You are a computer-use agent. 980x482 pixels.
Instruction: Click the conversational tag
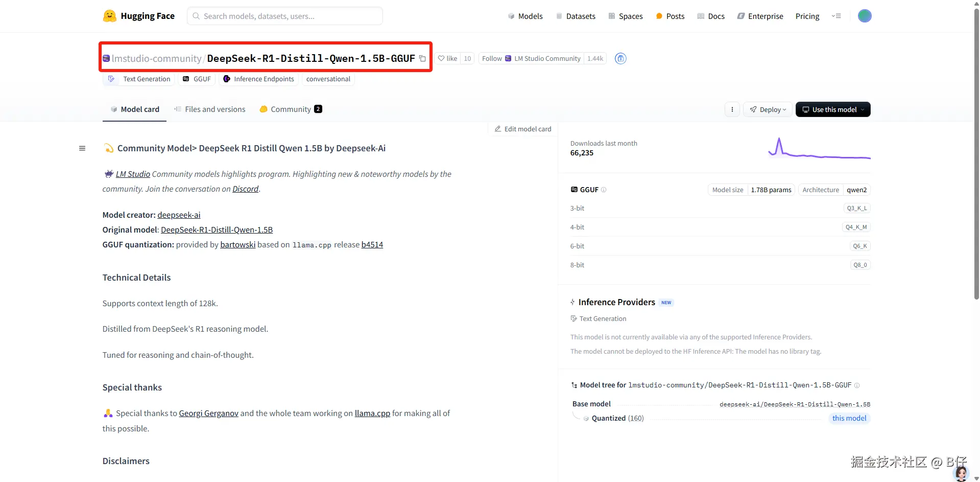pyautogui.click(x=328, y=79)
